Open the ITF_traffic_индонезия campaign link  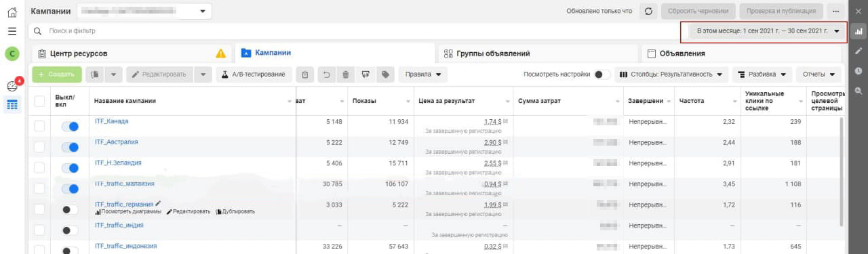click(125, 246)
